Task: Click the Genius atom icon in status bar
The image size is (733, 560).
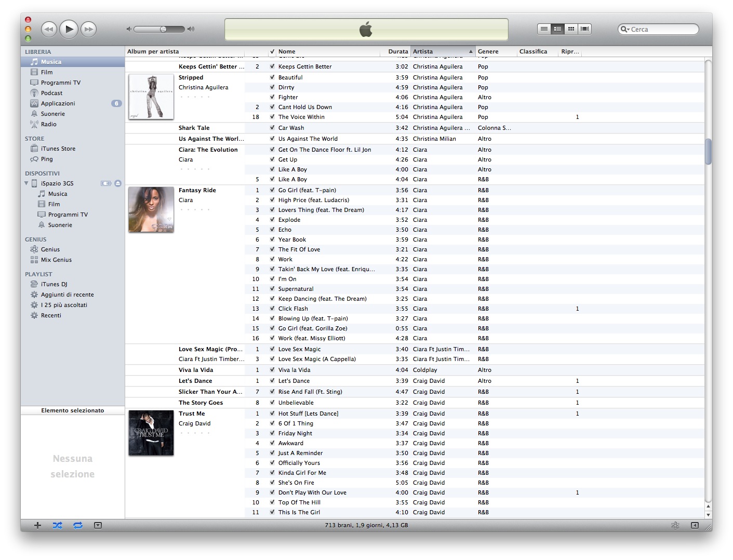Action: [x=675, y=525]
